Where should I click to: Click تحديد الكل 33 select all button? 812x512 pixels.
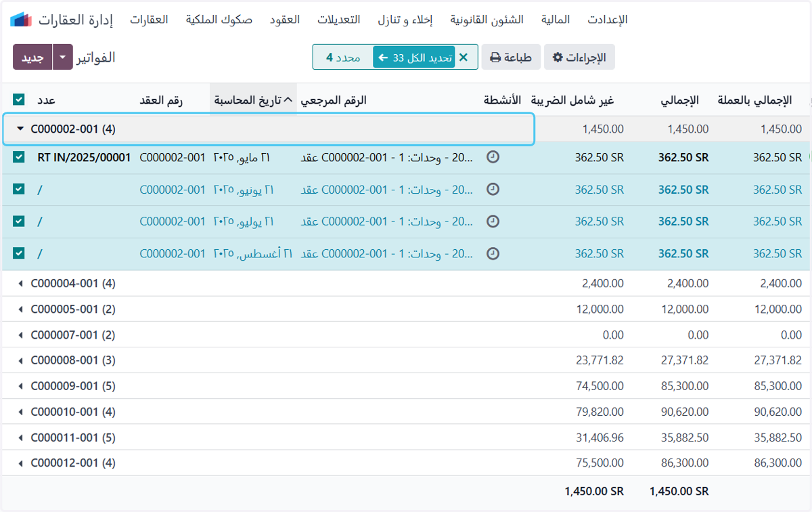[413, 58]
